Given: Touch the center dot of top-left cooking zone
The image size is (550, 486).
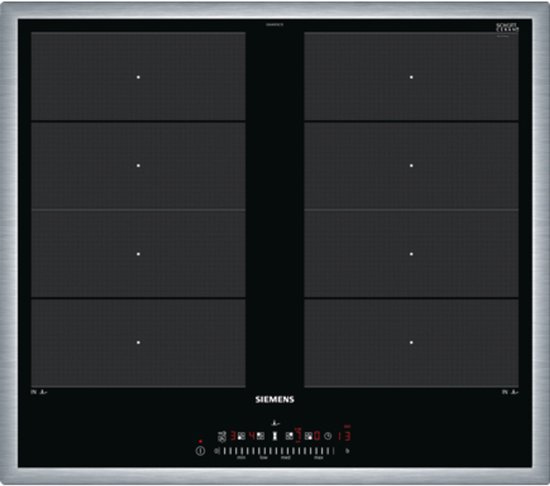Looking at the screenshot, I should click(x=138, y=77).
